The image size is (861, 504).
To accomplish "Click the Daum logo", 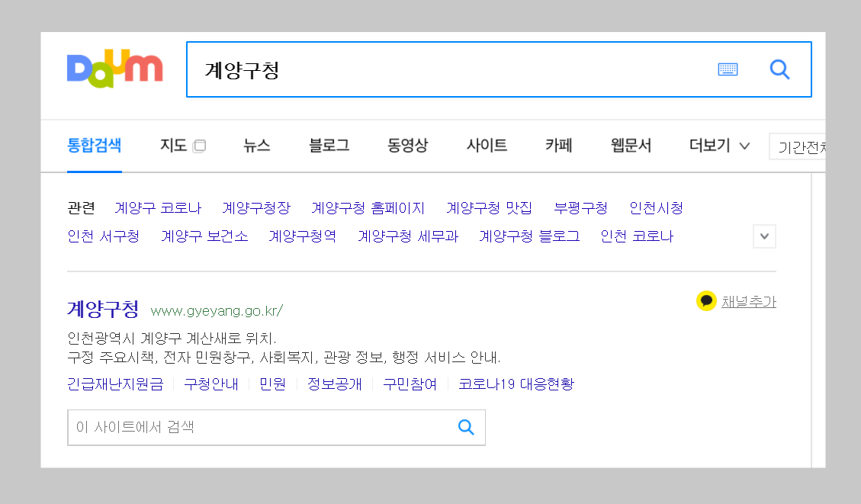I will pos(114,69).
